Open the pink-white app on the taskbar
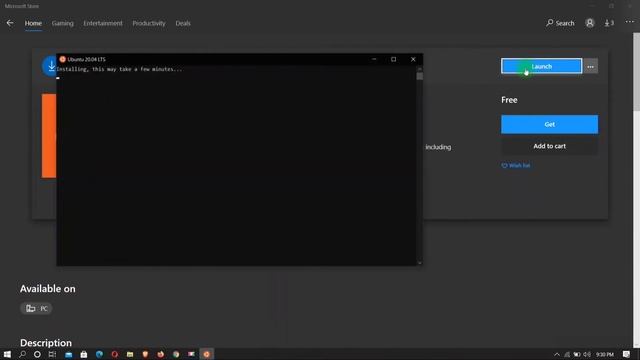Image resolution: width=640 pixels, height=360 pixels. click(191, 354)
